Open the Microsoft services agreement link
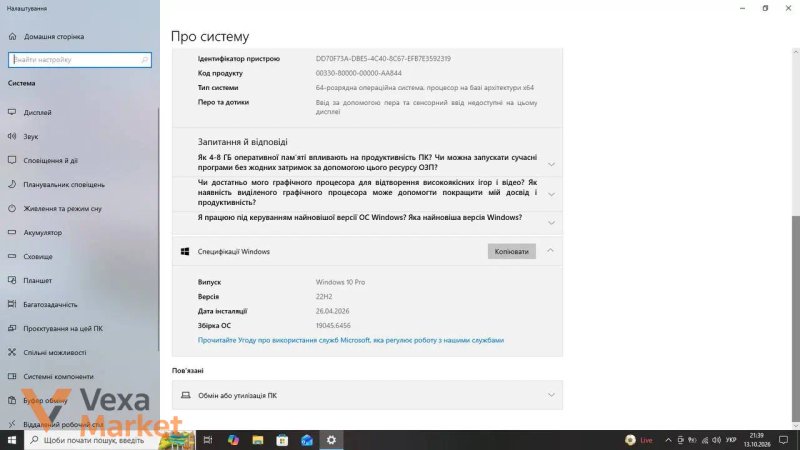The image size is (800, 450). click(351, 340)
